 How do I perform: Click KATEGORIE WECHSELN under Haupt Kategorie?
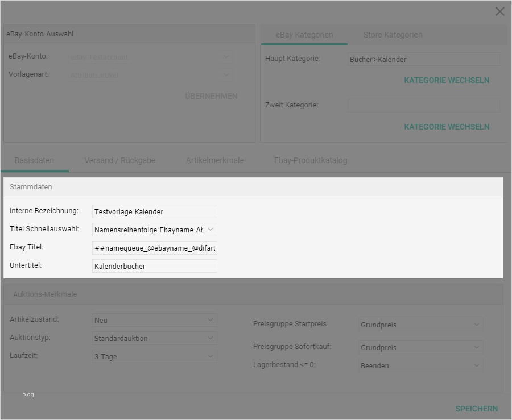(447, 80)
